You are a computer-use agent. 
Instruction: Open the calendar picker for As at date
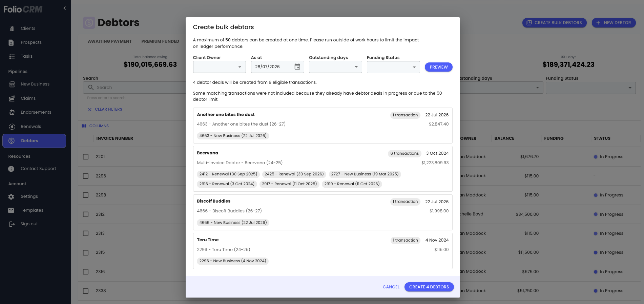297,67
